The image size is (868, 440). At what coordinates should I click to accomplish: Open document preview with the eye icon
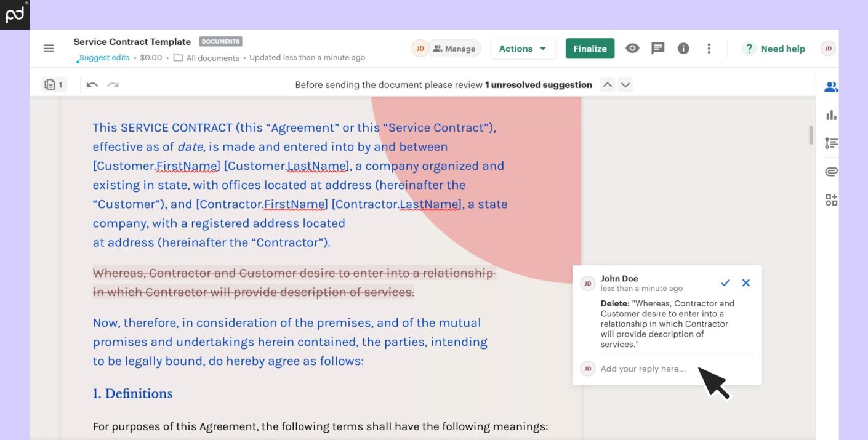click(632, 48)
